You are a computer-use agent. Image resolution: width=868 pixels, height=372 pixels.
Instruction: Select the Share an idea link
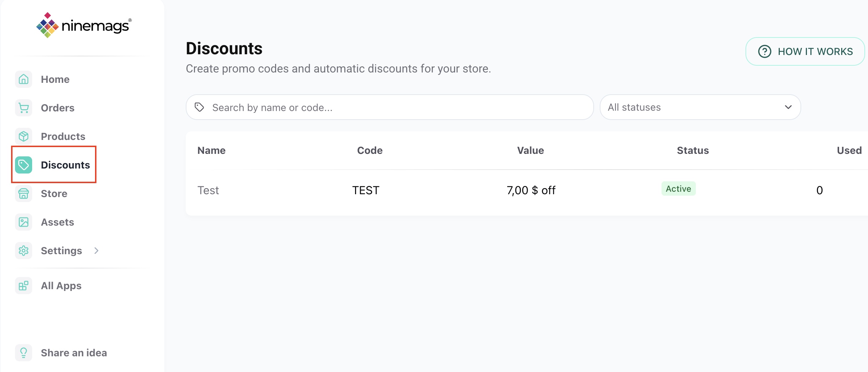74,353
